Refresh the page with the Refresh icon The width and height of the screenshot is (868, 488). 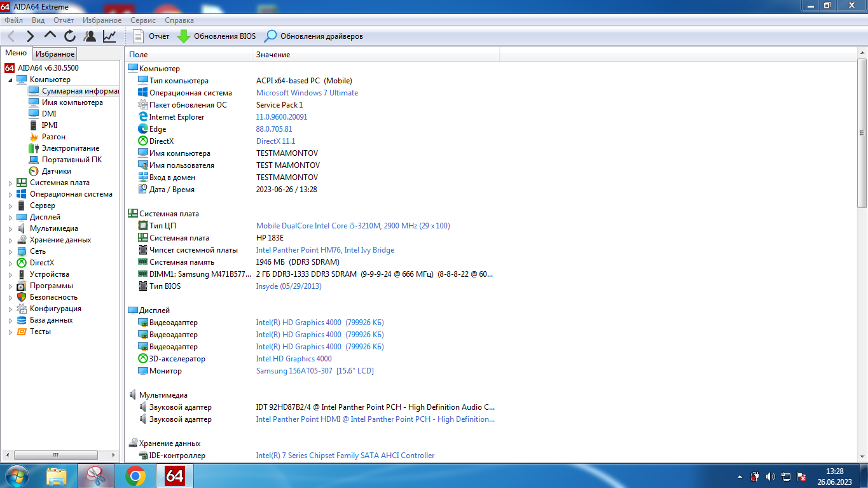pos(70,36)
